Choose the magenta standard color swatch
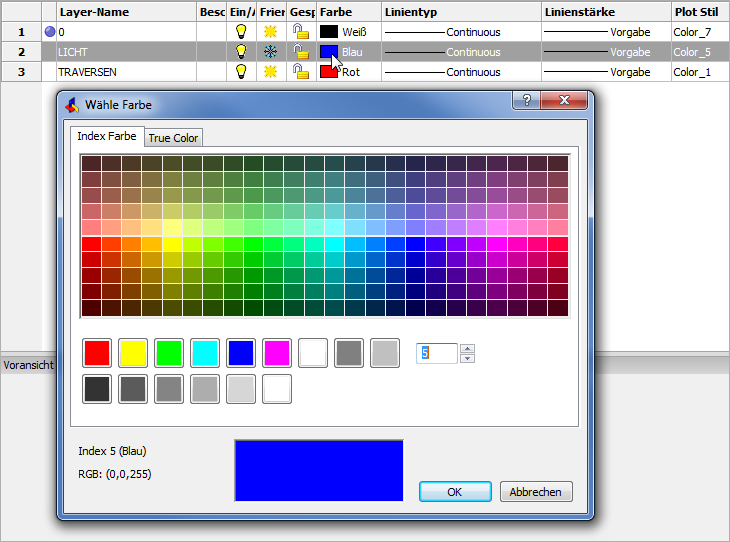Viewport: 730px width, 542px height. (277, 353)
